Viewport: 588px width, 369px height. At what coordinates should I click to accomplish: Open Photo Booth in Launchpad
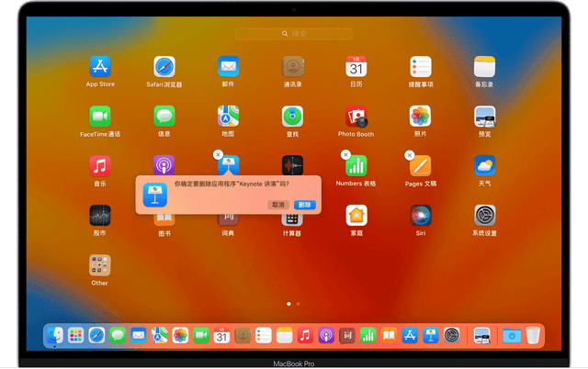pyautogui.click(x=356, y=117)
